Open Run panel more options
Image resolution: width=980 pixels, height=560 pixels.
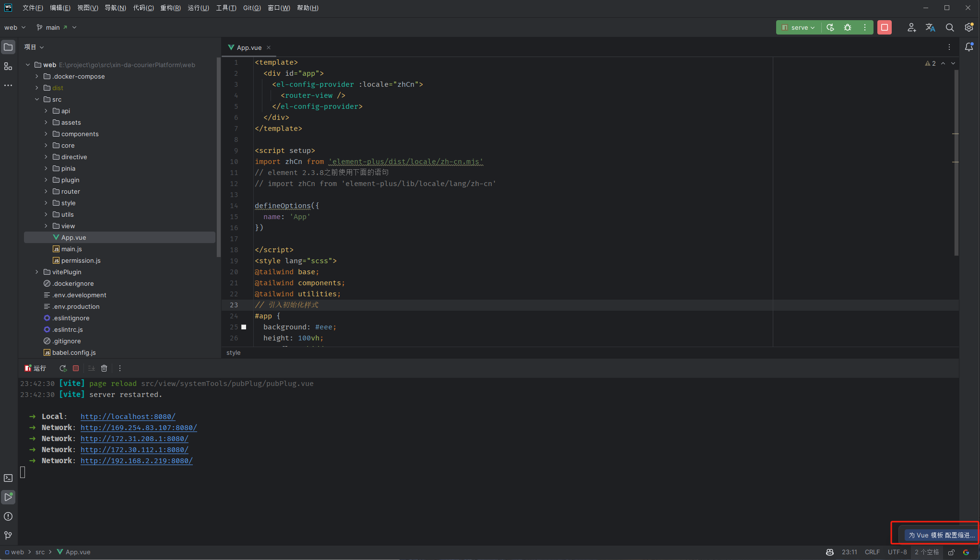pyautogui.click(x=120, y=368)
